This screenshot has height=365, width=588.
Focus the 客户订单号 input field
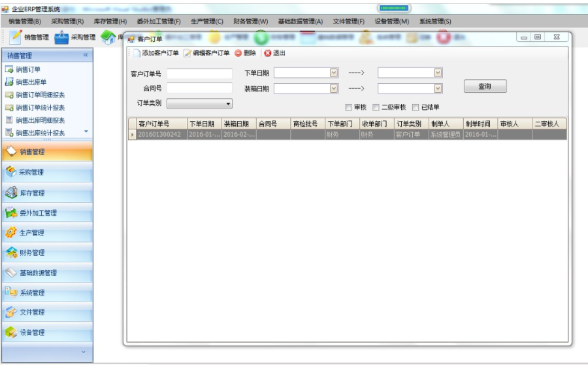click(x=199, y=73)
